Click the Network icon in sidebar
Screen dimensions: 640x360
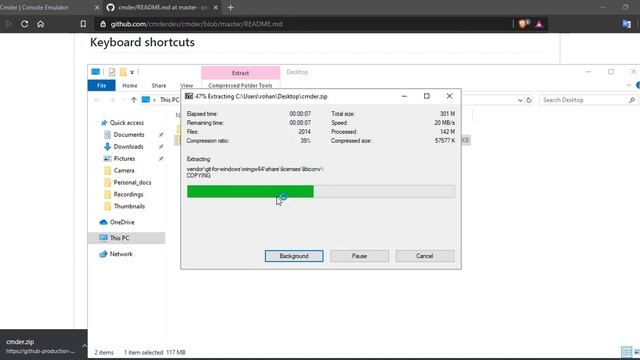103,254
